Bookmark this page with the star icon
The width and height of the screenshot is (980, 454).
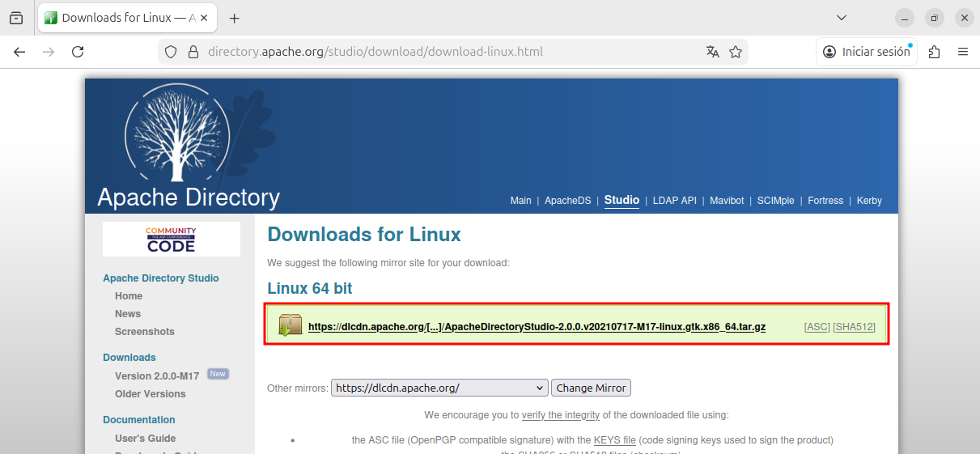coord(736,52)
